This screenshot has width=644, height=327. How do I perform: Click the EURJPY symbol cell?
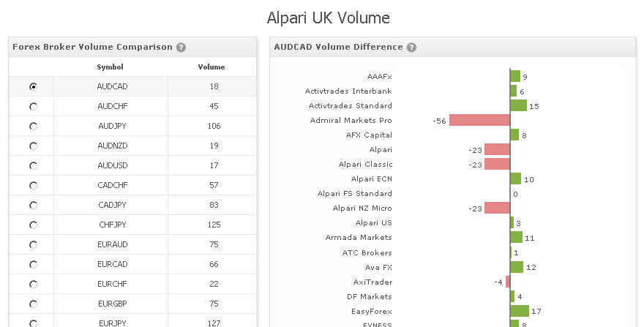tap(113, 323)
